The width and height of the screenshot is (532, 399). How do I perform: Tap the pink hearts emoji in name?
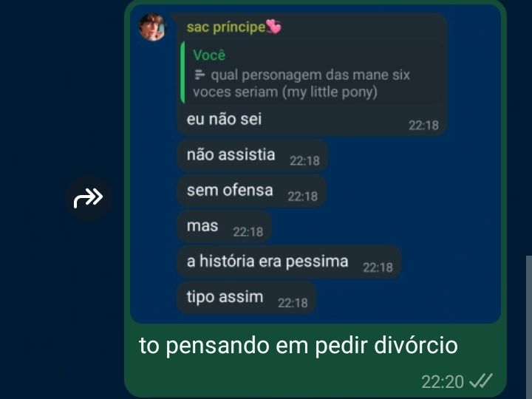[274, 27]
